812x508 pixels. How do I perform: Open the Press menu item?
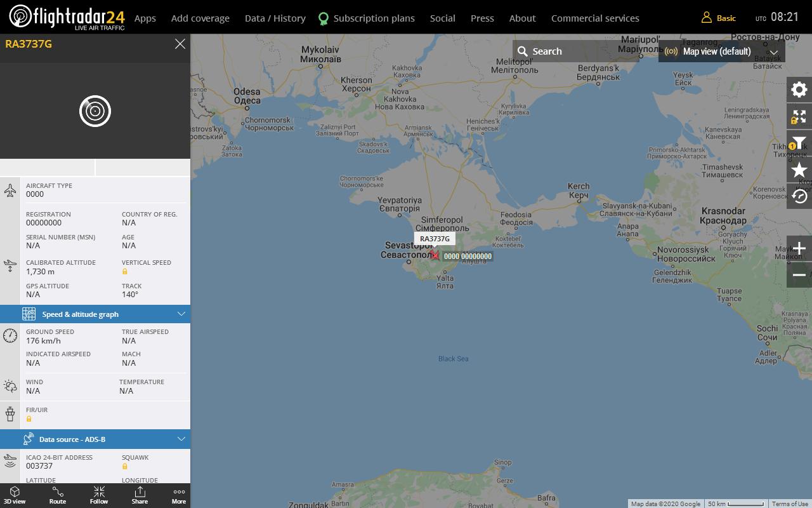coord(482,18)
